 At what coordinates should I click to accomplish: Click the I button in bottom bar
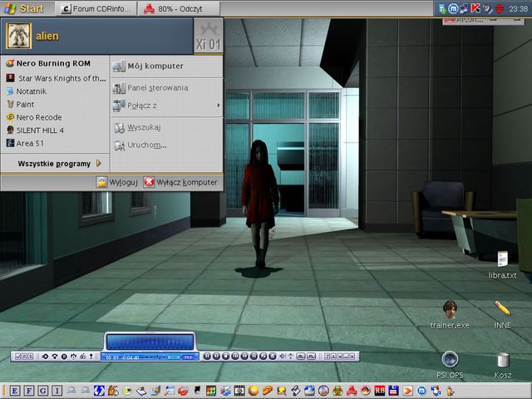tap(57, 391)
